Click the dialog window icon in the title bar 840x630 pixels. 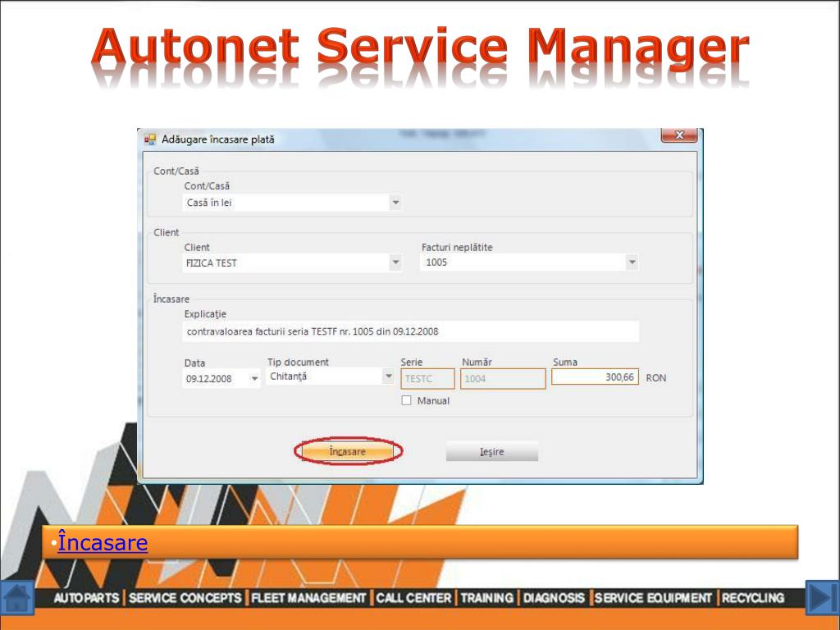150,139
